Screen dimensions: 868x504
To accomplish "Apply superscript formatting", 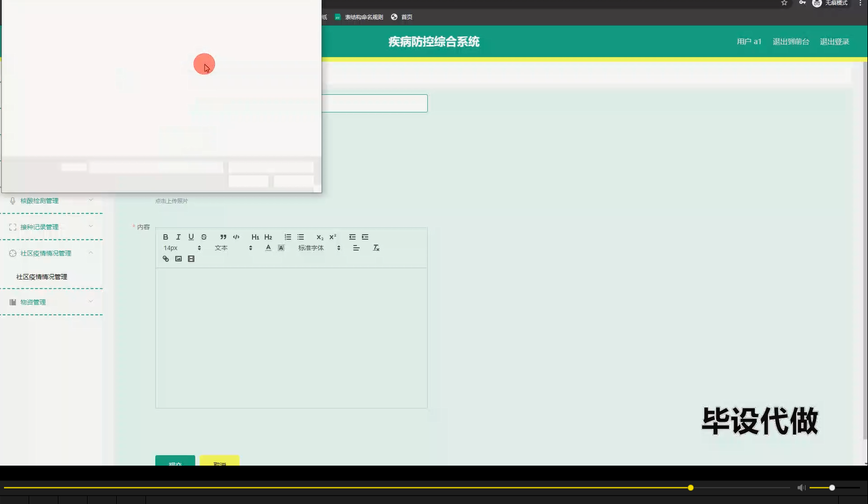I will click(x=333, y=237).
